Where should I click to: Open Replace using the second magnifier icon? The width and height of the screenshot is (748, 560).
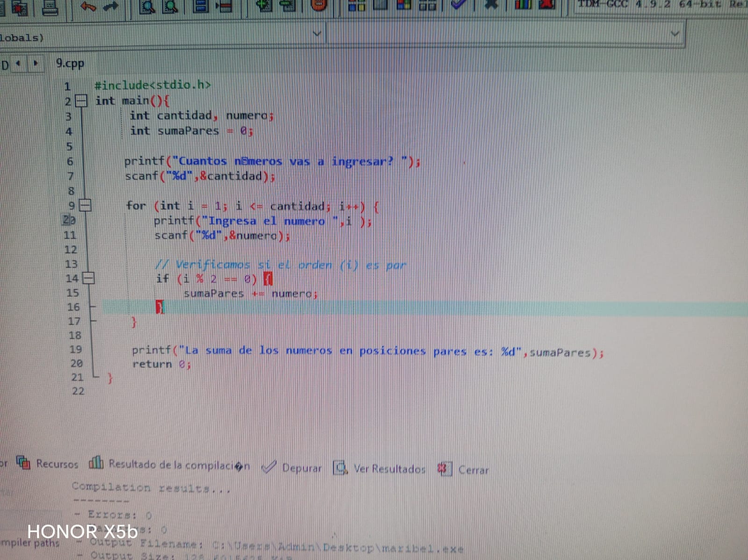171,6
